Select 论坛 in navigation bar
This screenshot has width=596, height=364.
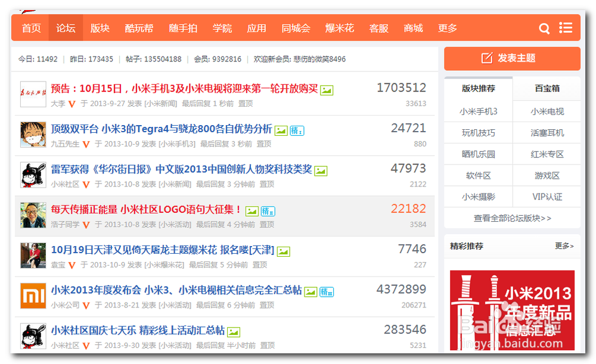point(66,28)
